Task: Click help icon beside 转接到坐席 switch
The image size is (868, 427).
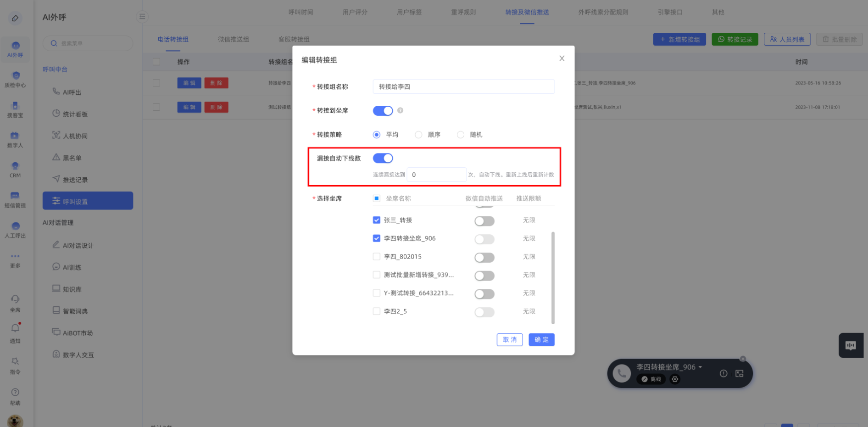Action: pos(400,111)
